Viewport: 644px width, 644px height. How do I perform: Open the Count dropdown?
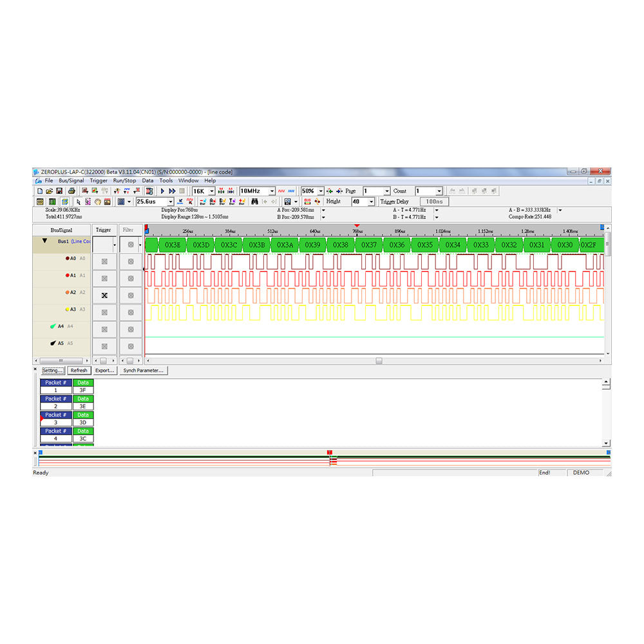pyautogui.click(x=439, y=191)
